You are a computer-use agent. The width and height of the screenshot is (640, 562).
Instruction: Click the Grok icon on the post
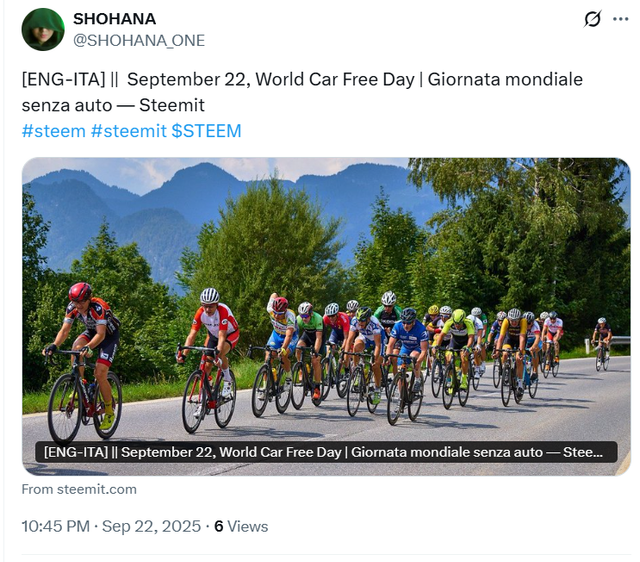coord(593,19)
